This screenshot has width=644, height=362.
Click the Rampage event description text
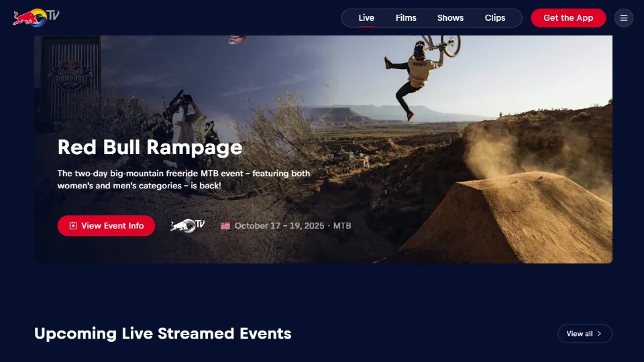[183, 179]
